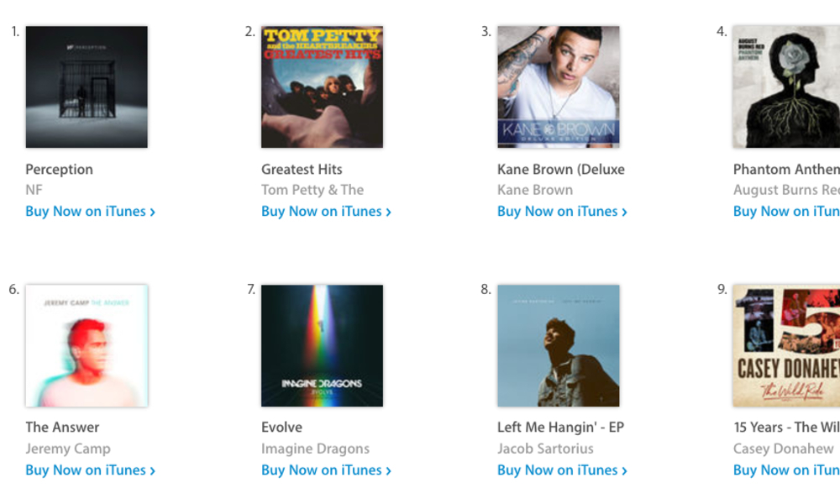Open the Phantom Anthem album artwork

point(786,87)
